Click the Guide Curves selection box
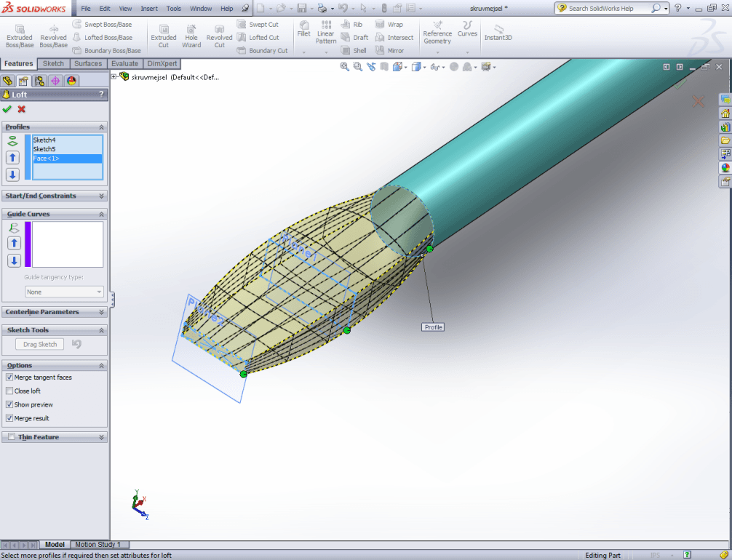The width and height of the screenshot is (732, 560). 67,244
